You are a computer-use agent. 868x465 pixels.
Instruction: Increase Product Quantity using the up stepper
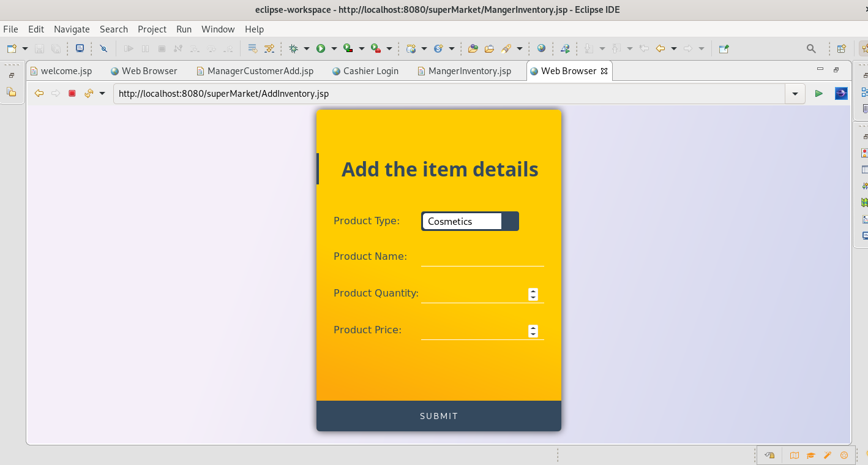coord(533,290)
